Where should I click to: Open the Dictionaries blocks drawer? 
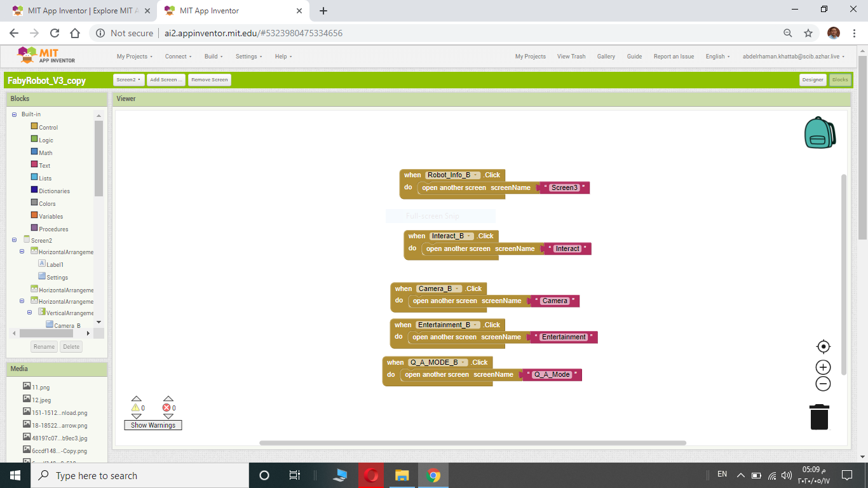tap(54, 191)
